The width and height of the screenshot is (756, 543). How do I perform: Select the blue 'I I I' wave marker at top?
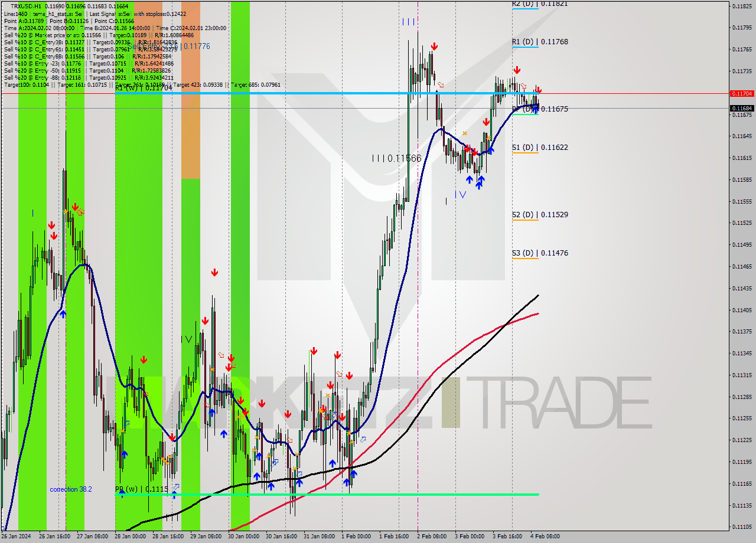408,22
